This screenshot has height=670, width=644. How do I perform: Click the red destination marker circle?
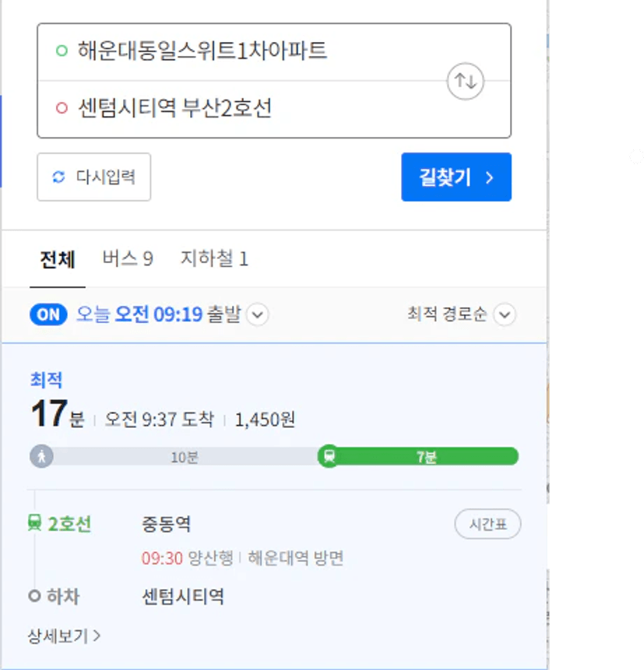tap(62, 107)
